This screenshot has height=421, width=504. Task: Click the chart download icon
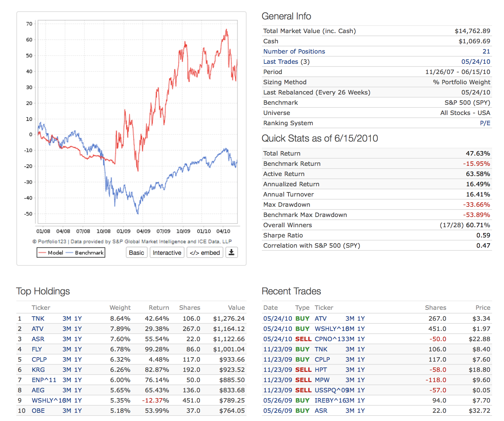[x=231, y=252]
